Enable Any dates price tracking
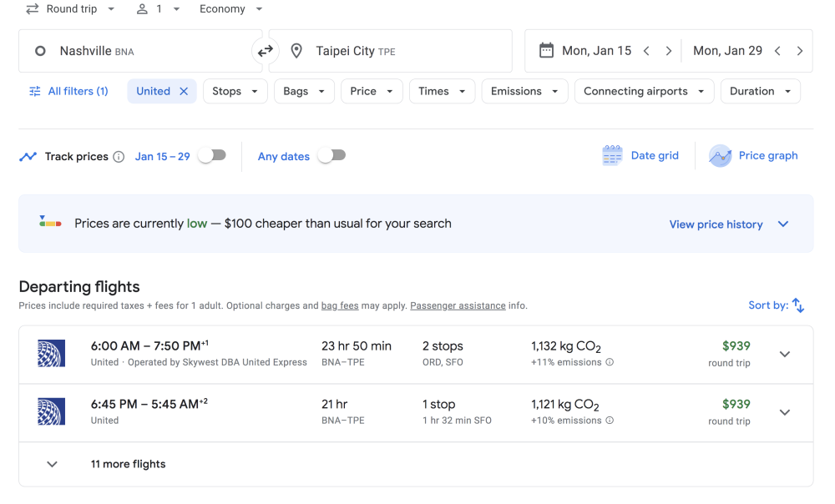Viewport: 835px width, 504px height. coord(331,155)
